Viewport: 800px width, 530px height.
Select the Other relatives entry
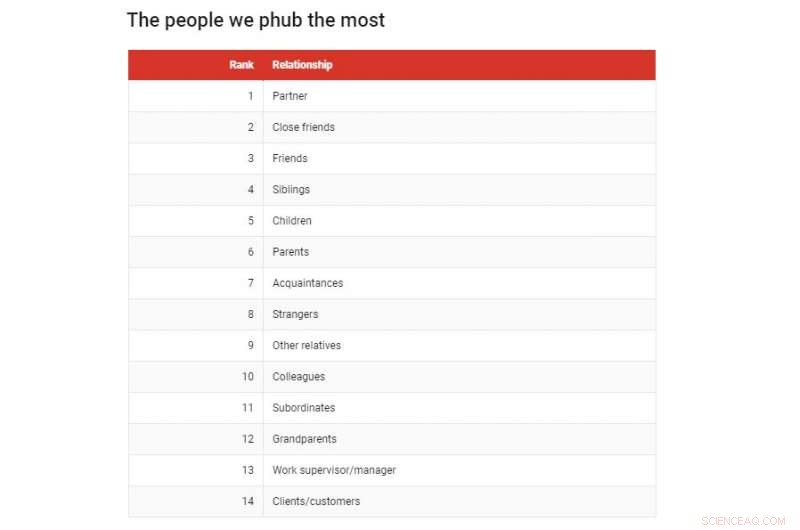click(x=306, y=345)
